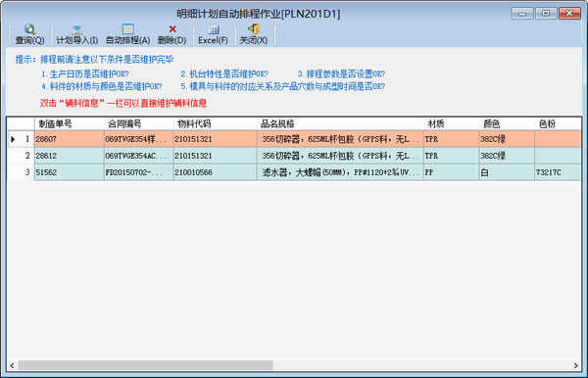Screen dimensions: 588x378
Task: Click row 2 品名规格 356切碎器 cell
Action: click(x=340, y=156)
